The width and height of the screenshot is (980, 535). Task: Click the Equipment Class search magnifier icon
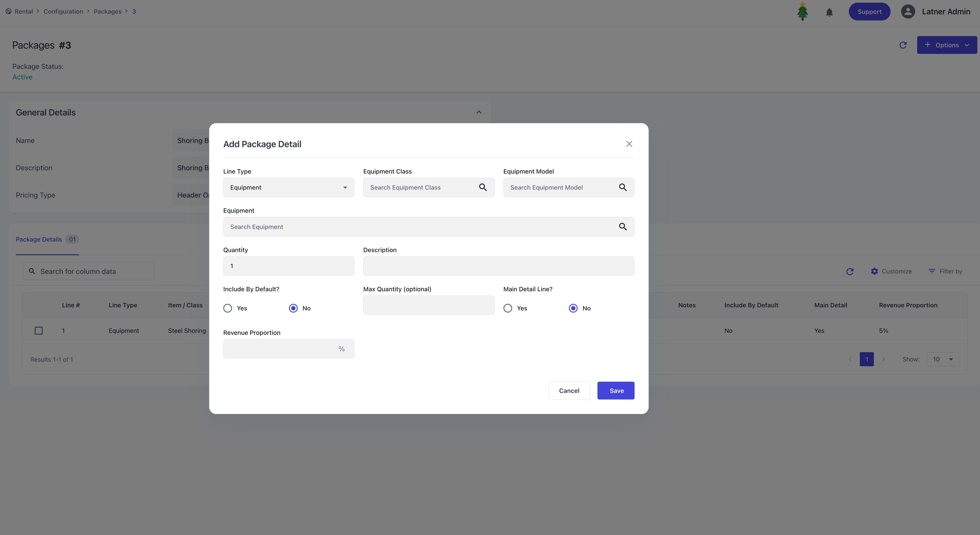click(483, 187)
